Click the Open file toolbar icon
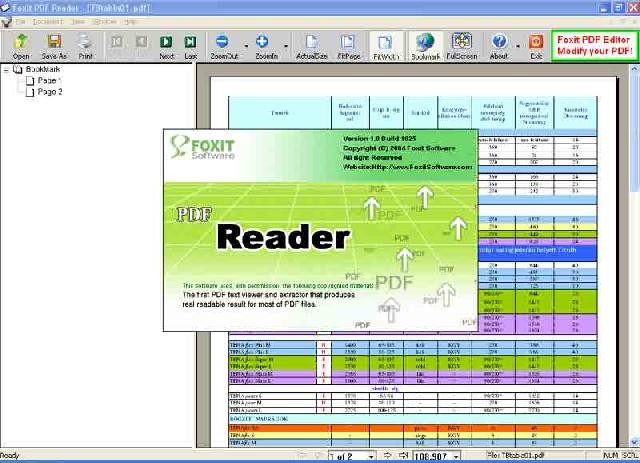This screenshot has height=463, width=640. (20, 42)
